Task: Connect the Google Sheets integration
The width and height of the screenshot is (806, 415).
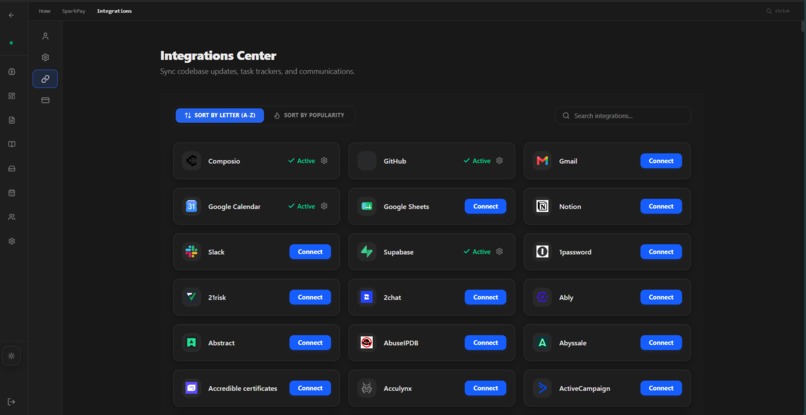Action: click(x=485, y=206)
